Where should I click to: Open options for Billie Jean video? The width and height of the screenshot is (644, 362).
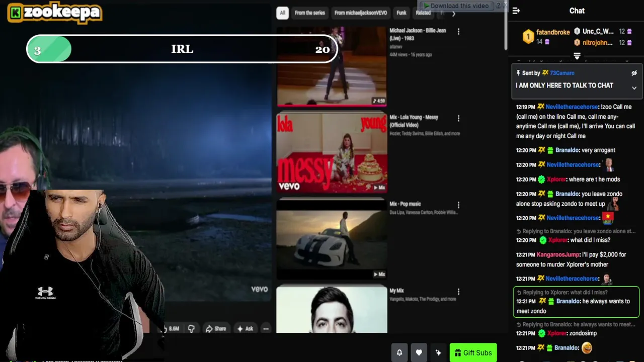pos(458,32)
